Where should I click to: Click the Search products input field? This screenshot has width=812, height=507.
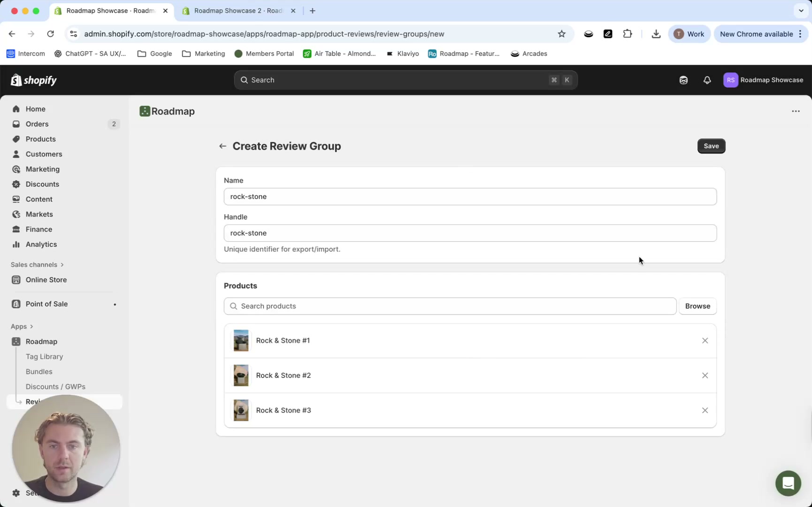[x=449, y=306]
